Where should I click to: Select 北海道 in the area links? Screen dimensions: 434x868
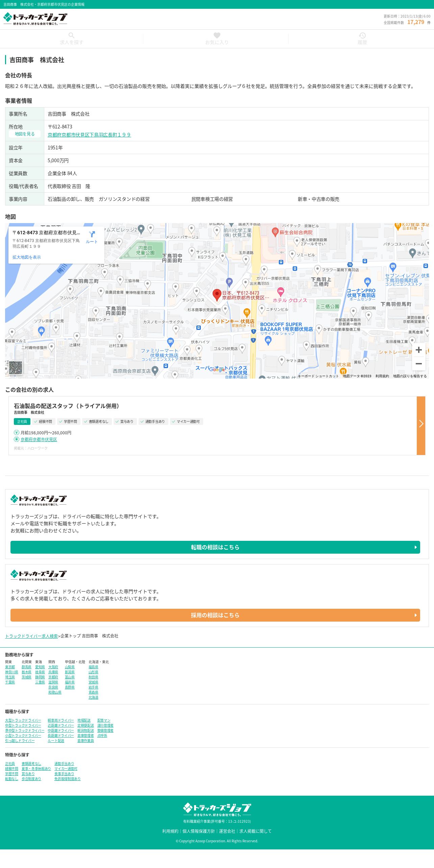(x=93, y=698)
